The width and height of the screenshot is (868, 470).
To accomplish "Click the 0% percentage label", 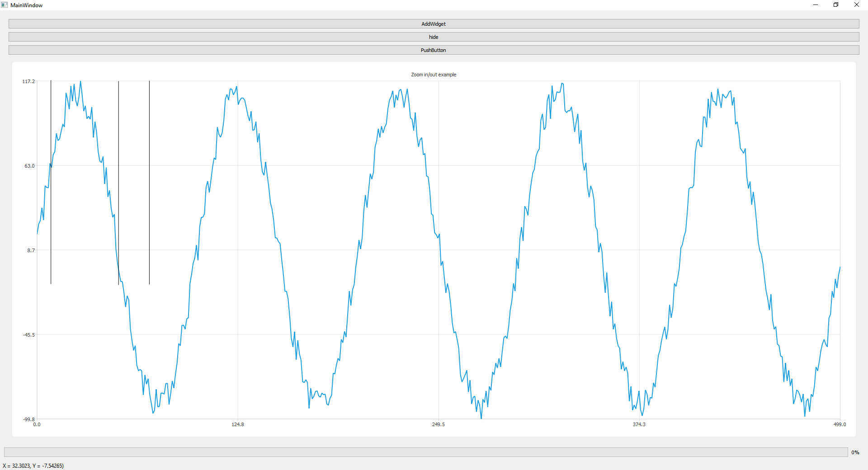I will pos(854,452).
